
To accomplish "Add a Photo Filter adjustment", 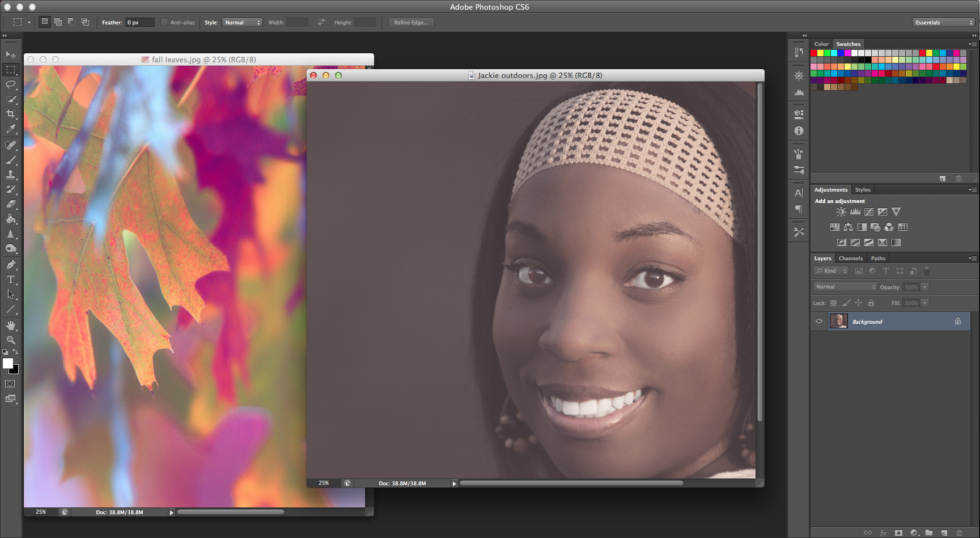I will tap(876, 227).
